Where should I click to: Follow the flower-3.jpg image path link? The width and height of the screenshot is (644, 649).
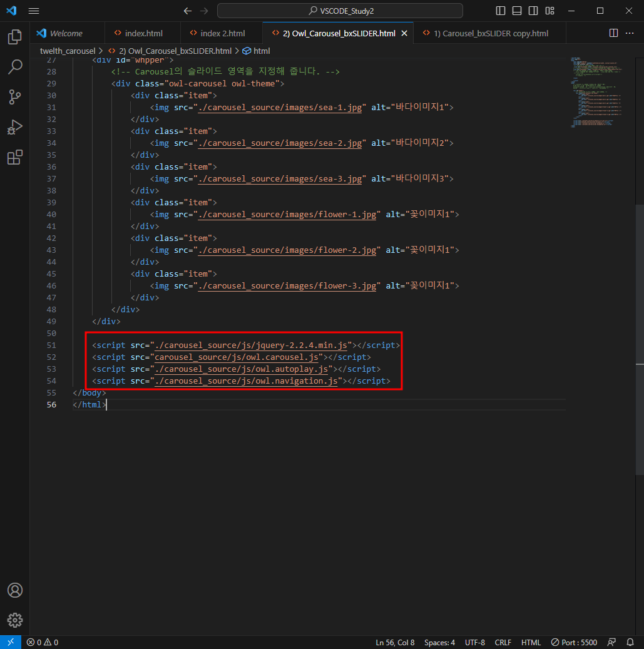coord(287,285)
